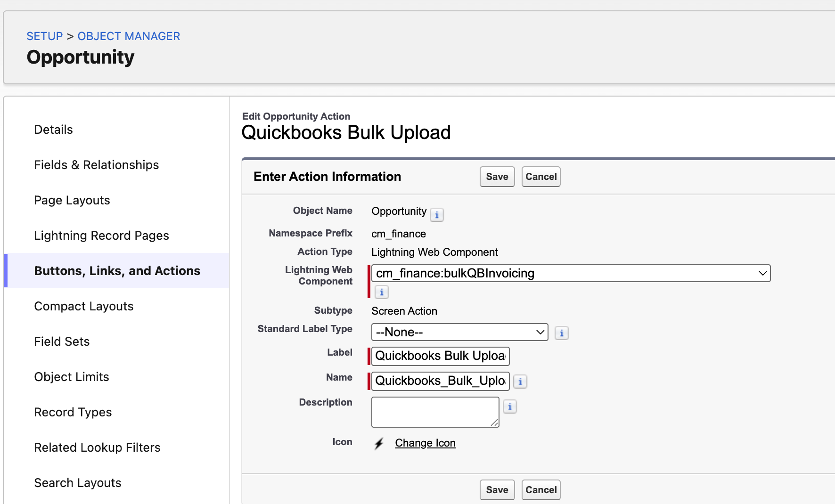Screen dimensions: 835x504
Task: Click the Quickbooks Bulk Upload page heading
Action: [x=346, y=133]
